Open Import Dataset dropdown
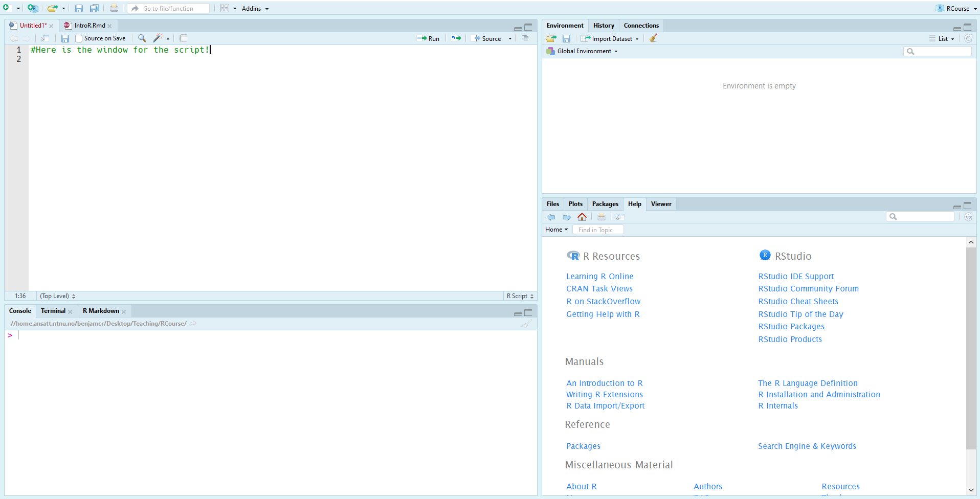Viewport: 980px width, 499px height. 610,38
